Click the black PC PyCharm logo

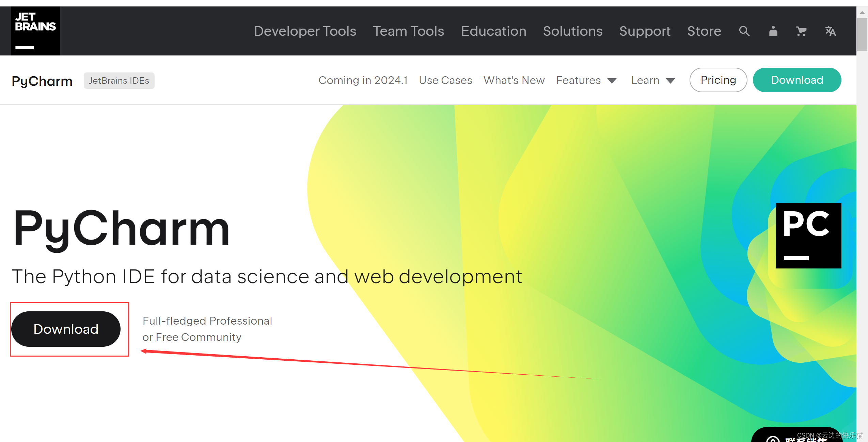pos(808,235)
